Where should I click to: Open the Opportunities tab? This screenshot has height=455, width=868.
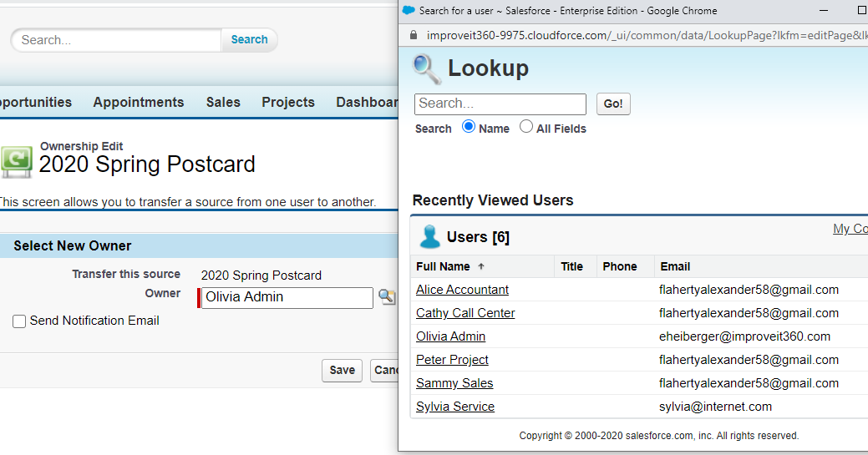pyautogui.click(x=36, y=103)
